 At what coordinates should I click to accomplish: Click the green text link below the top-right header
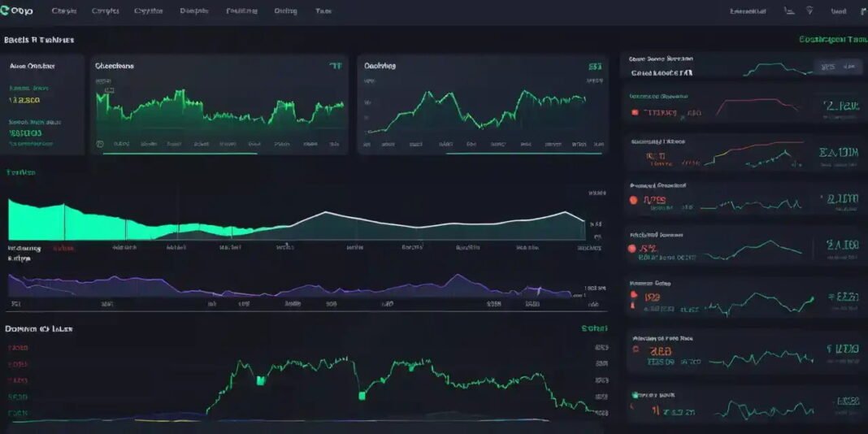pyautogui.click(x=831, y=39)
